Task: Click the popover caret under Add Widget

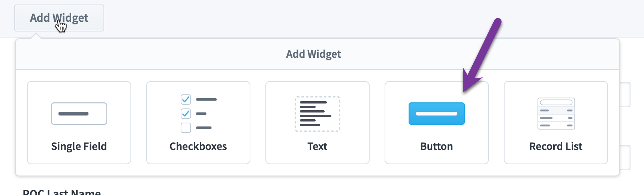Action: click(36, 36)
